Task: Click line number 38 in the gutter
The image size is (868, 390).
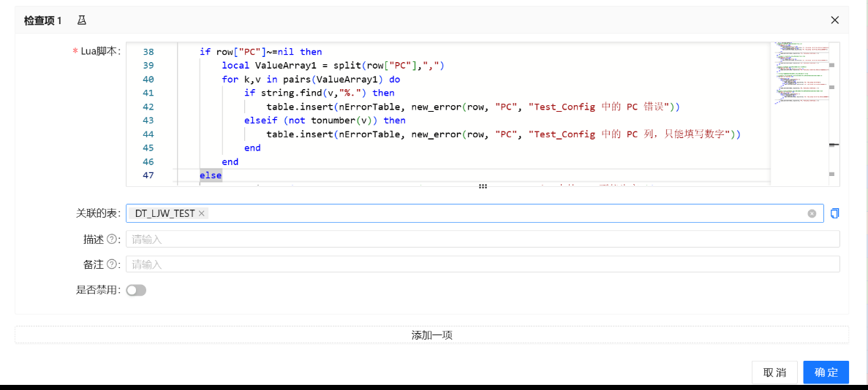Action: click(x=148, y=52)
